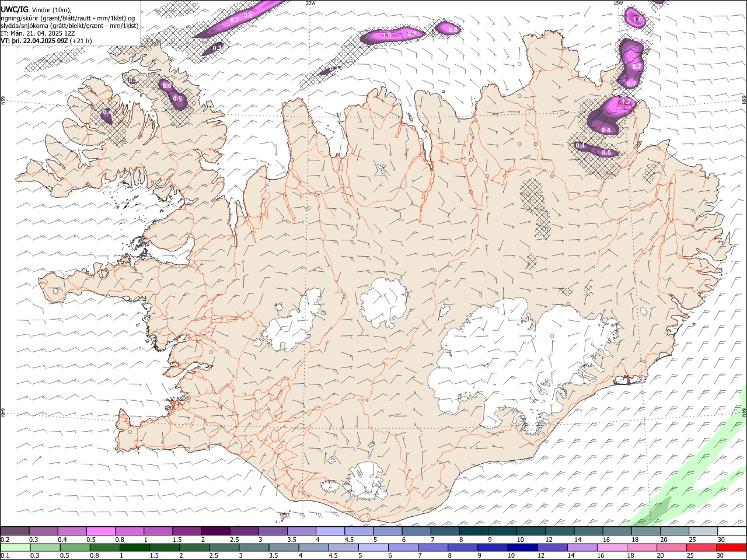This screenshot has width=747, height=560.
Task: Pick the dark teal 8 snow legend swatch
Action: tap(474, 531)
